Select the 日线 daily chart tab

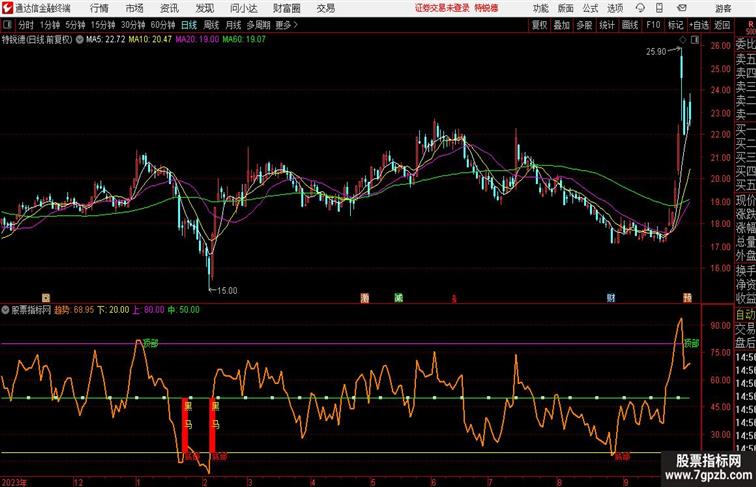(x=189, y=25)
